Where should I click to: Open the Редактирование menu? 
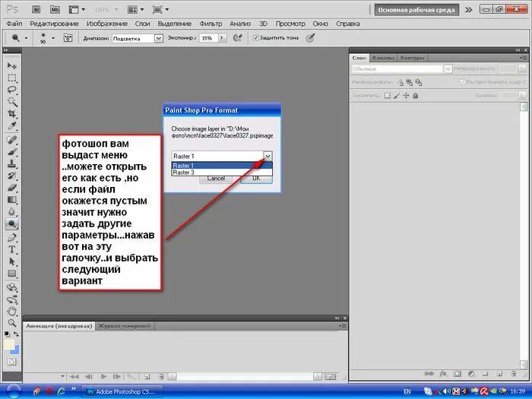54,24
